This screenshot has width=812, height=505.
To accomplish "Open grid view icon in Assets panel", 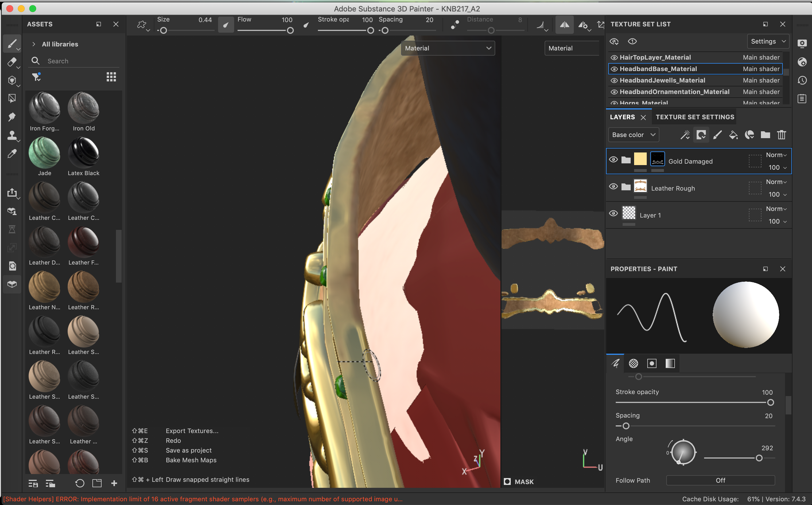I will (x=111, y=77).
